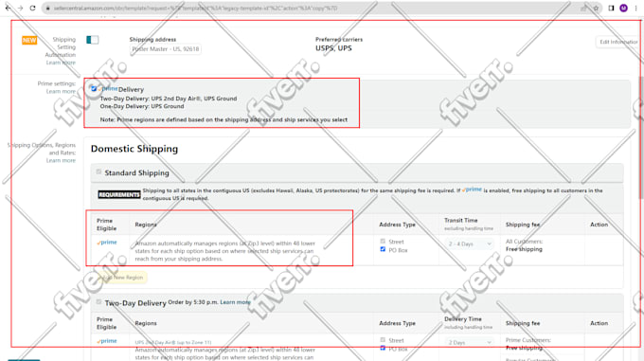Click Edit Information button

(x=618, y=42)
